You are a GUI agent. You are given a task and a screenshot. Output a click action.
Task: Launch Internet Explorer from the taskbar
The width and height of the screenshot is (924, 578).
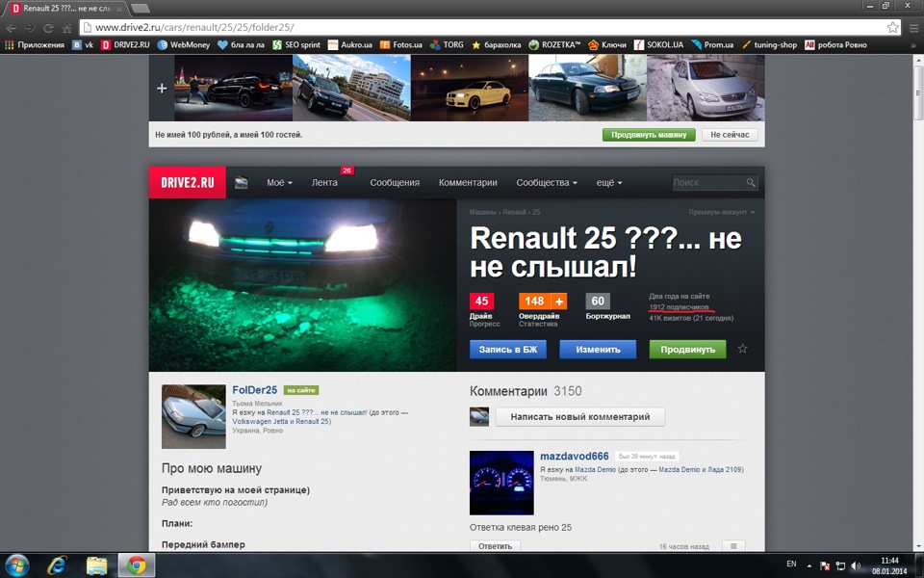(x=57, y=565)
